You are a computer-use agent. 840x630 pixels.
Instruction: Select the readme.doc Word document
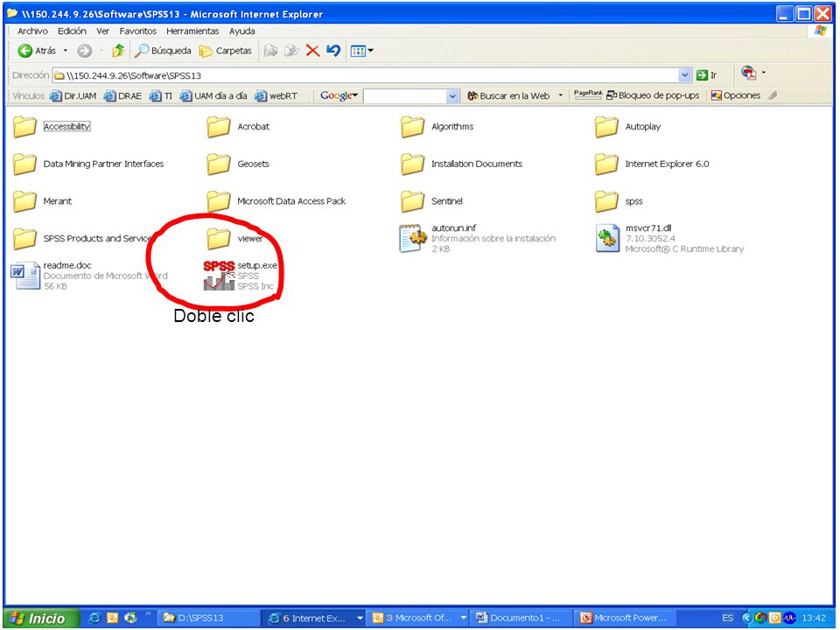[x=89, y=276]
